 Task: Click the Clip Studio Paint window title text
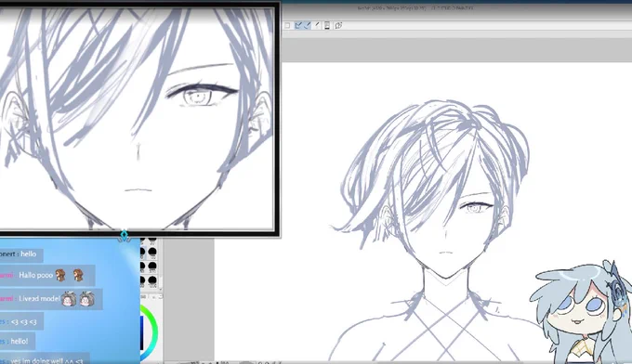click(416, 7)
